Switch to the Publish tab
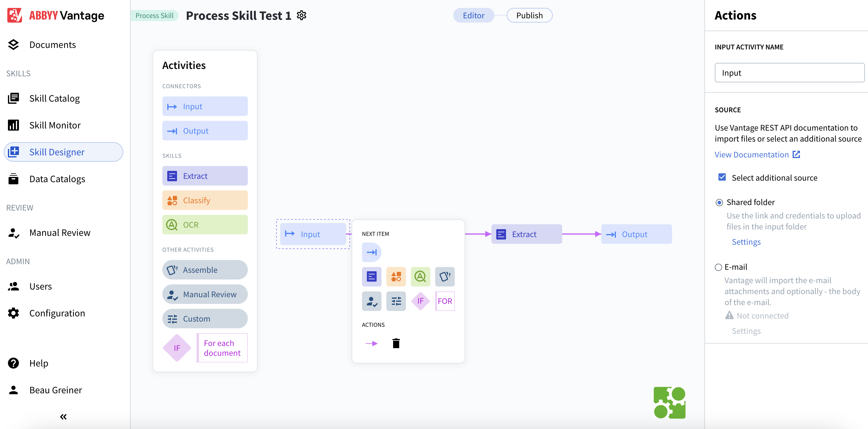Screen dimensions: 868x429 point(529,15)
